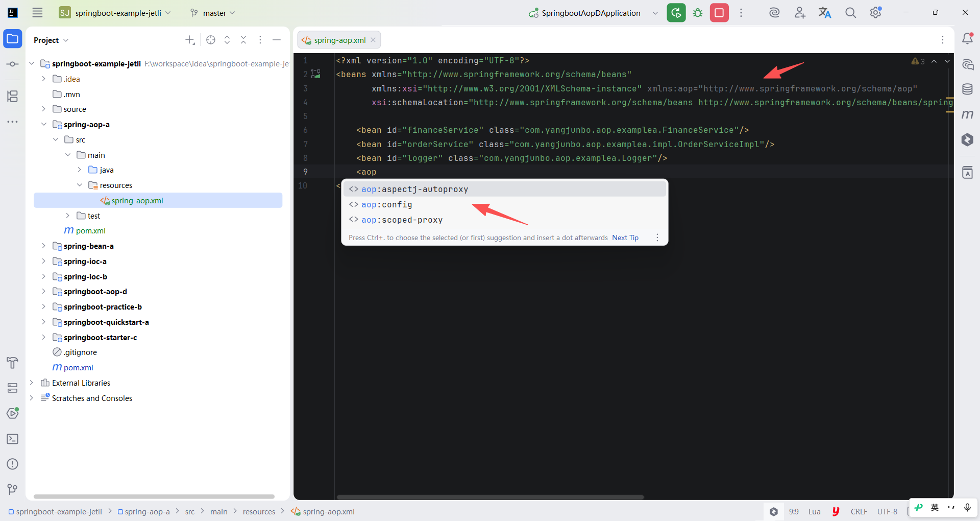Expand External Libraries node

[32, 383]
